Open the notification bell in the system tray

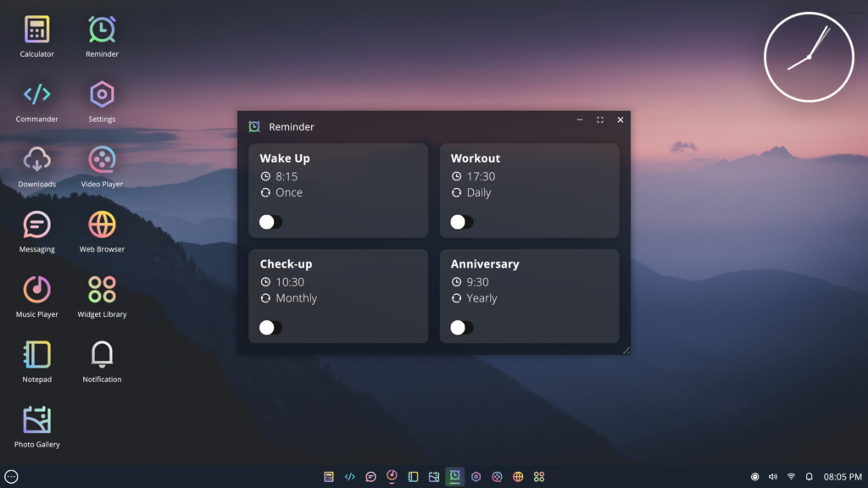pos(810,476)
